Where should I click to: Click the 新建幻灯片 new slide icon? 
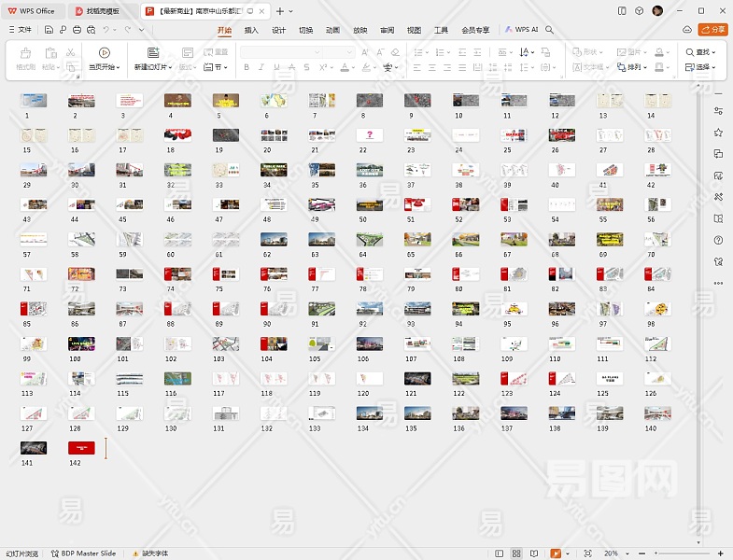pos(153,53)
